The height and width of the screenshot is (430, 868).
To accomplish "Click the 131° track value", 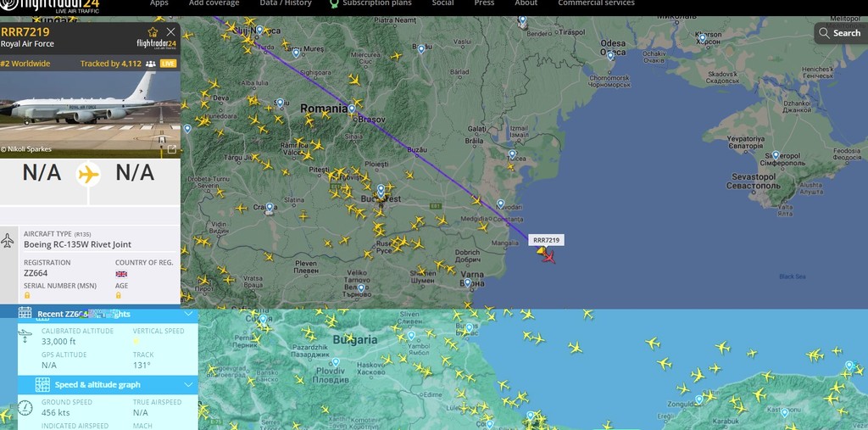I will [x=142, y=366].
